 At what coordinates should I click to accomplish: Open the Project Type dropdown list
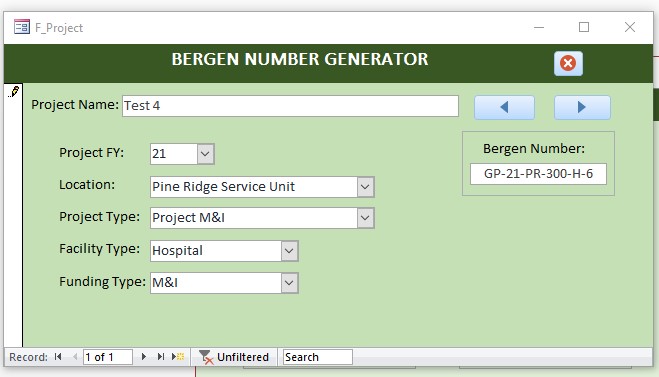pyautogui.click(x=365, y=218)
